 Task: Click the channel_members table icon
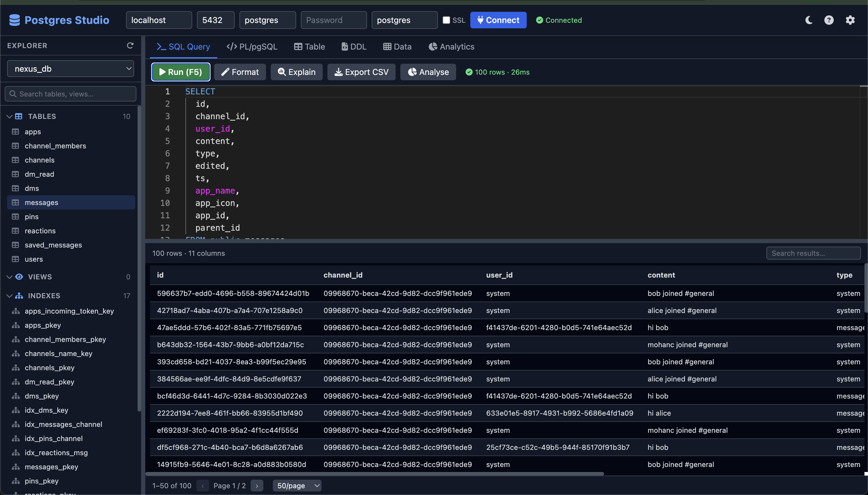pyautogui.click(x=15, y=146)
